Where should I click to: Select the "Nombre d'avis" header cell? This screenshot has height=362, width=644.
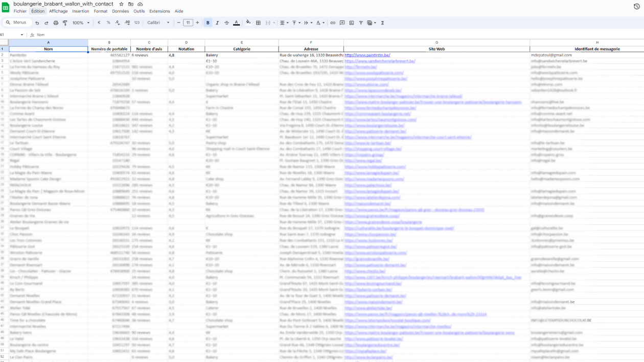(x=149, y=49)
